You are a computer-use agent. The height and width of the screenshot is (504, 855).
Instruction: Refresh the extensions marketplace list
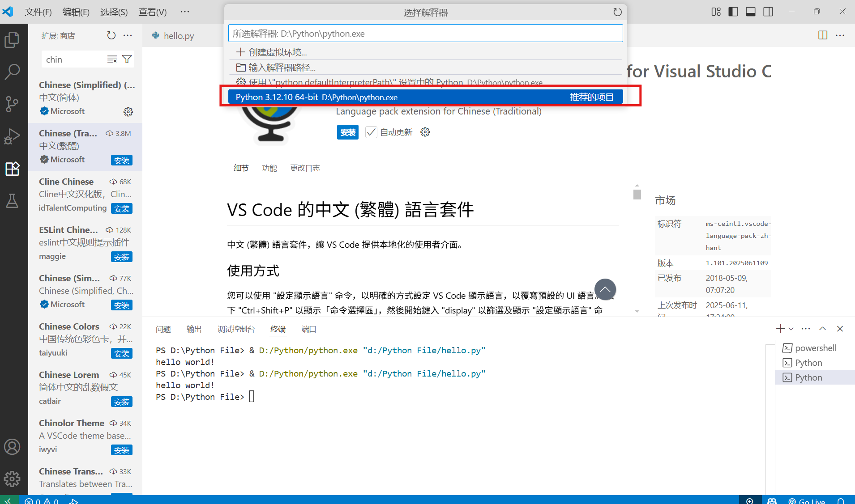[111, 35]
